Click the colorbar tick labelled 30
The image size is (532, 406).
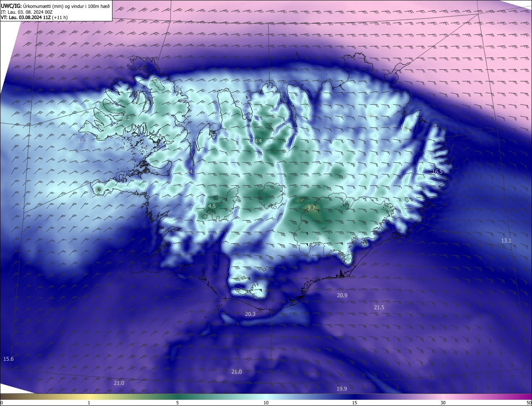coord(443,403)
